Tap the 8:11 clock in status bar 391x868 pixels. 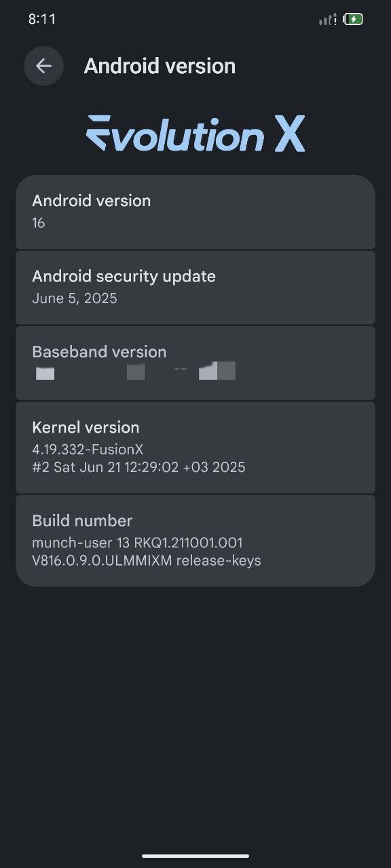[42, 19]
